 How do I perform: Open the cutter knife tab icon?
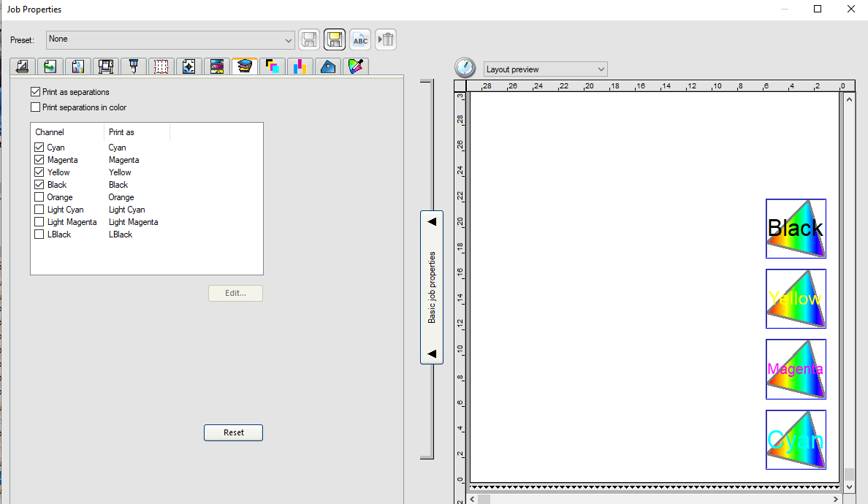(134, 66)
